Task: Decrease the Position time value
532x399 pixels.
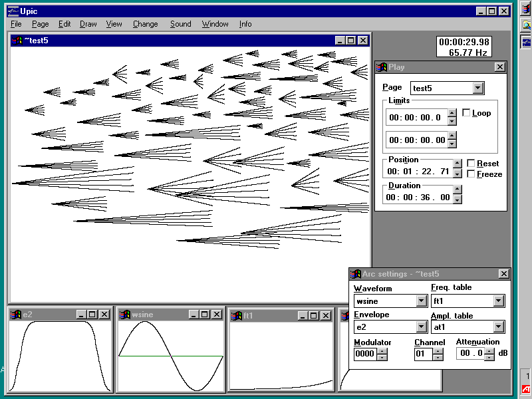Action: 458,174
